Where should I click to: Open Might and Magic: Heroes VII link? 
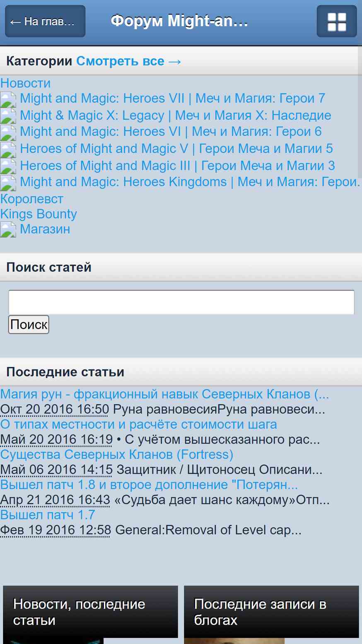(172, 99)
